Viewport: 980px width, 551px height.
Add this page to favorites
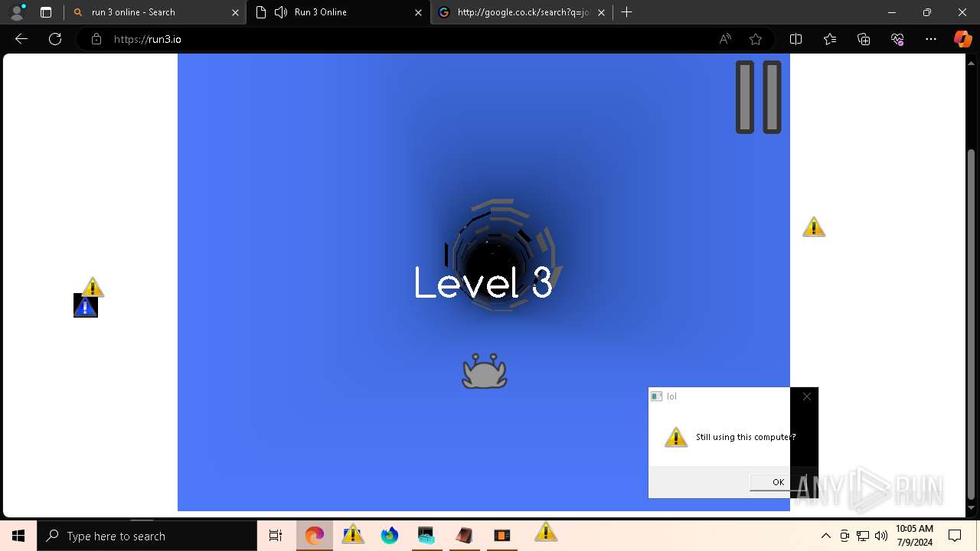pos(756,39)
